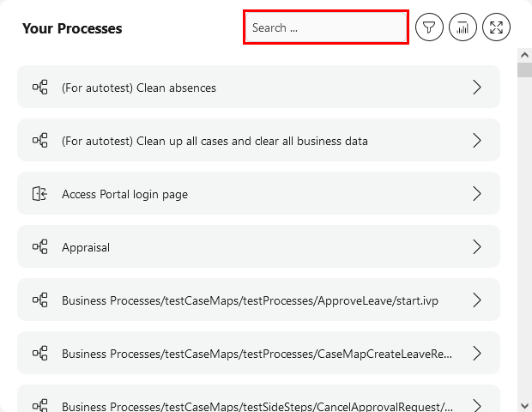This screenshot has width=532, height=412.
Task: Open (For autotest) Clean absences process
Action: pyautogui.click(x=139, y=88)
